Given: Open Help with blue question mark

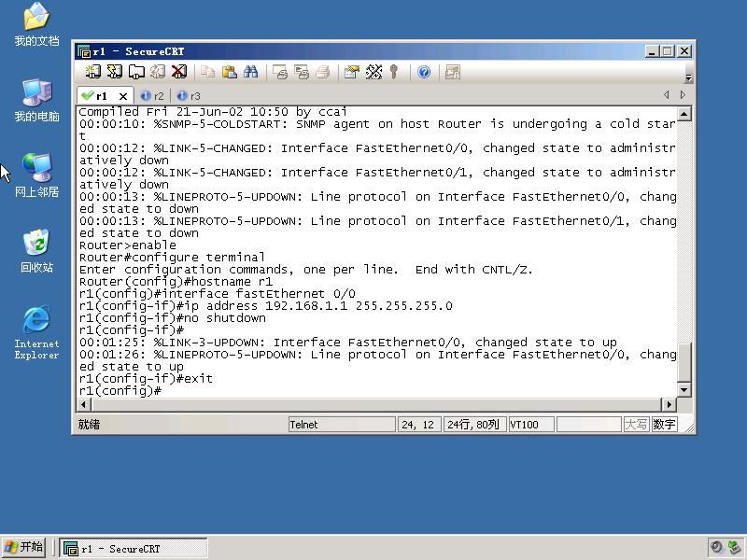Looking at the screenshot, I should click(x=424, y=72).
